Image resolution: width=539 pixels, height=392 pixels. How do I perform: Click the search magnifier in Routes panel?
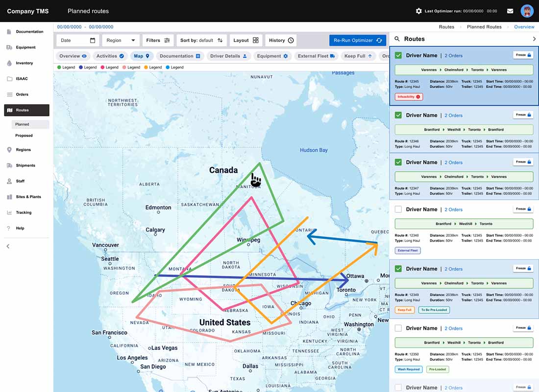(x=397, y=39)
